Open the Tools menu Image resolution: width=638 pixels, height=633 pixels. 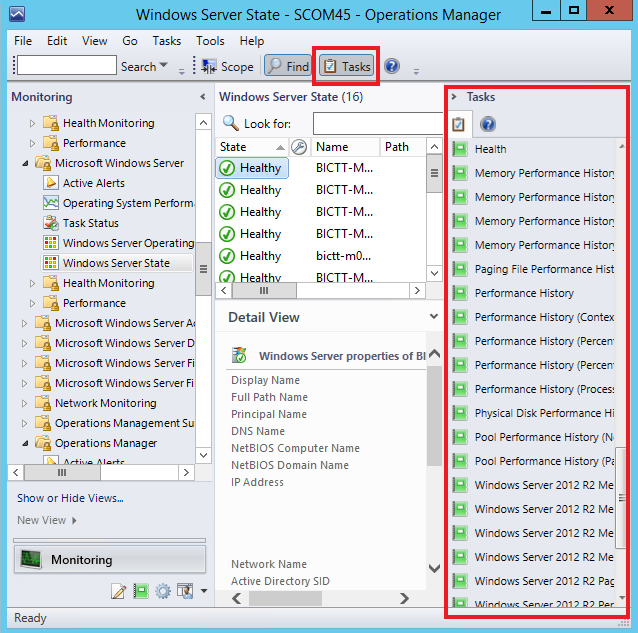click(x=210, y=41)
